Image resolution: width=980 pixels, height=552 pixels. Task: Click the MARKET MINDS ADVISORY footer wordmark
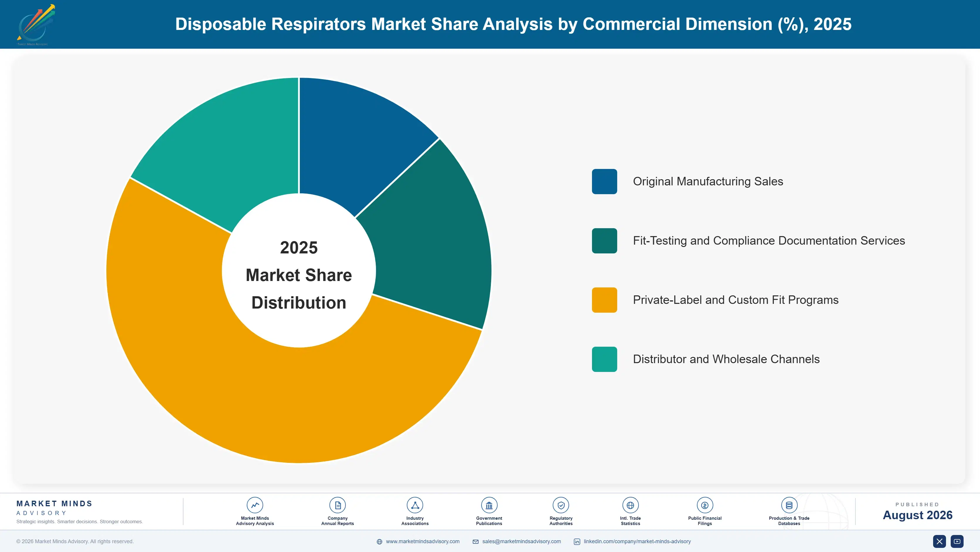[x=55, y=508]
